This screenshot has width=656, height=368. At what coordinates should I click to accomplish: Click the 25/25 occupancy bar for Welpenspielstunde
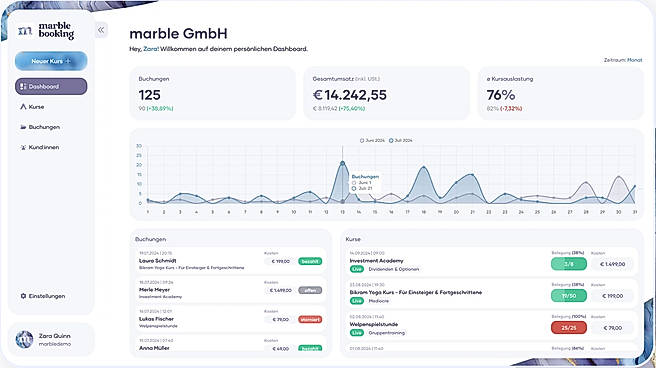click(x=569, y=328)
